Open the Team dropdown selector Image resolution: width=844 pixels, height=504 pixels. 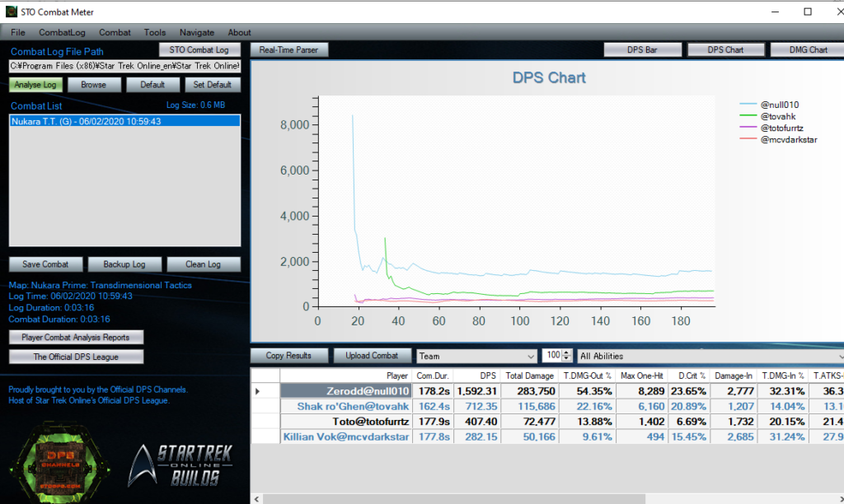[476, 356]
